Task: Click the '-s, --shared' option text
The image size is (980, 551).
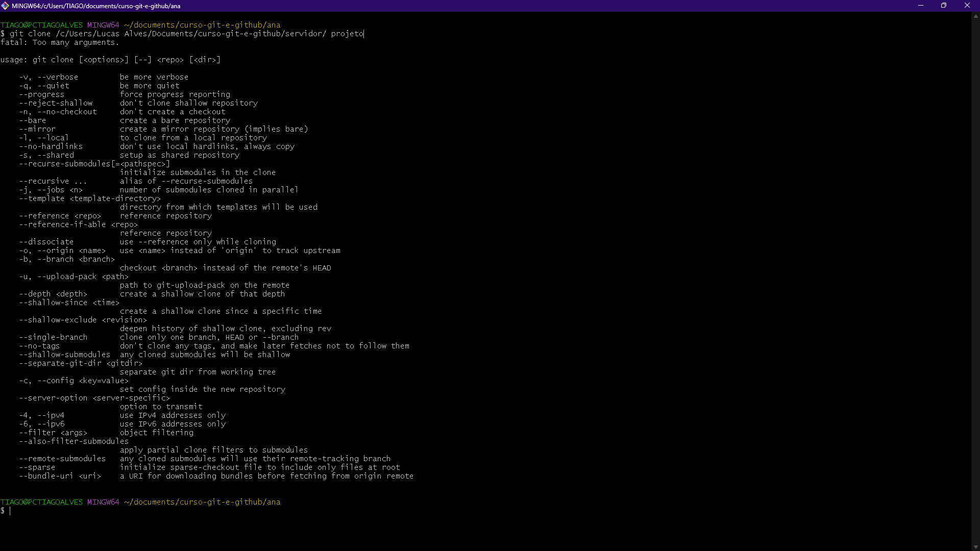Action: [46, 155]
